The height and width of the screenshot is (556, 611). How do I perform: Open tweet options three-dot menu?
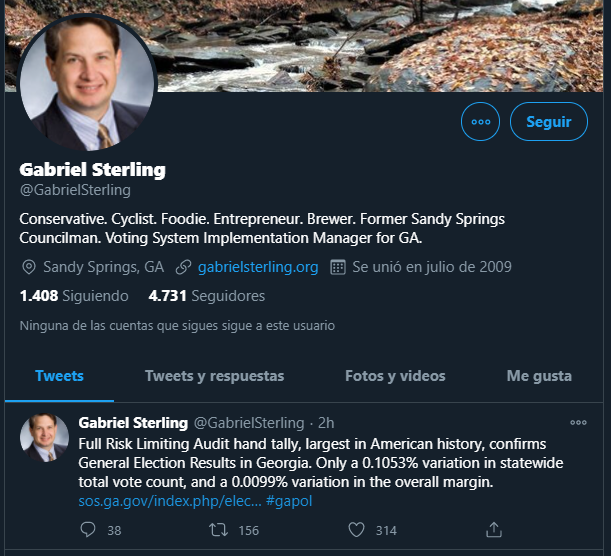click(x=578, y=423)
